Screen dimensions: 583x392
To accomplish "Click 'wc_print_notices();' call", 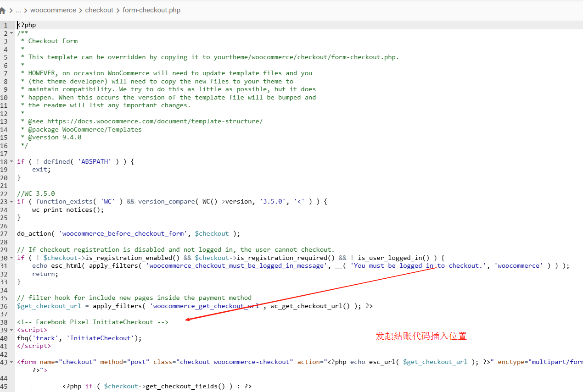I will 68,210.
